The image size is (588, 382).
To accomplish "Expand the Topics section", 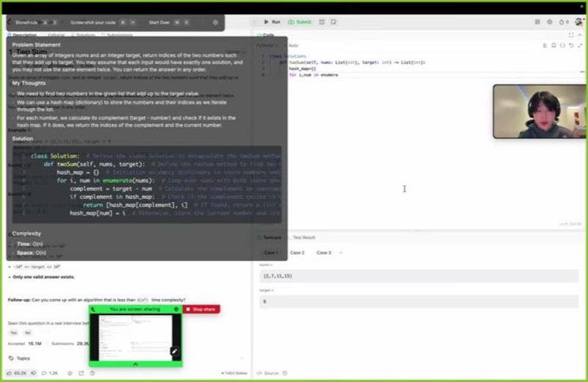I will pyautogui.click(x=126, y=358).
